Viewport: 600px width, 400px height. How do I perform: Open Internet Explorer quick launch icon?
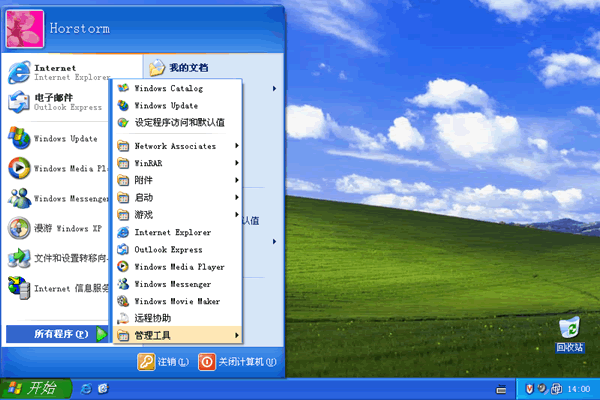[x=86, y=389]
